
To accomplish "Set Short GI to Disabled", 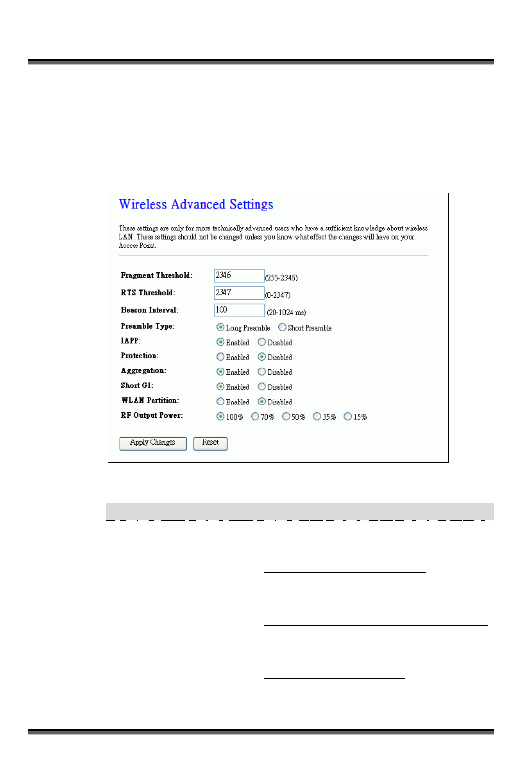I will pyautogui.click(x=262, y=387).
